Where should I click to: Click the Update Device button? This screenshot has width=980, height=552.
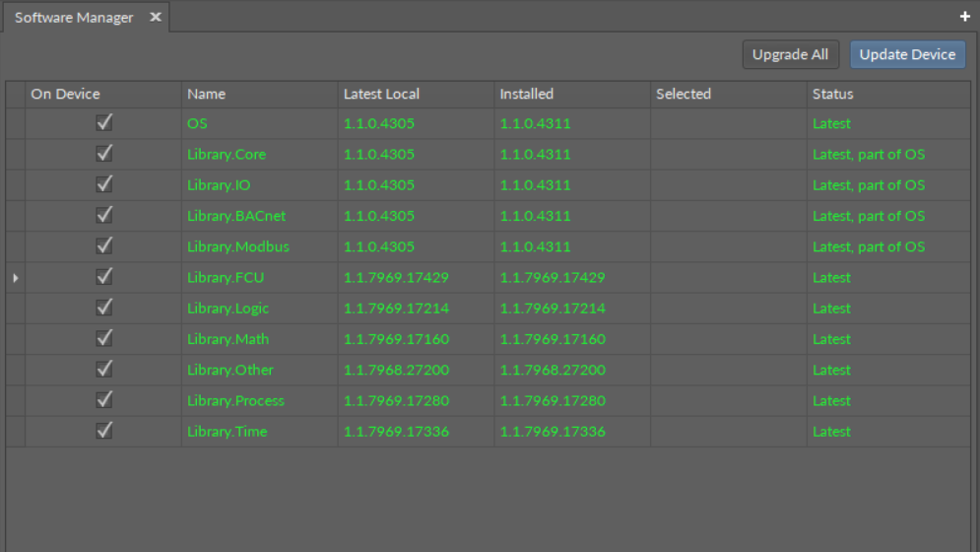[907, 55]
